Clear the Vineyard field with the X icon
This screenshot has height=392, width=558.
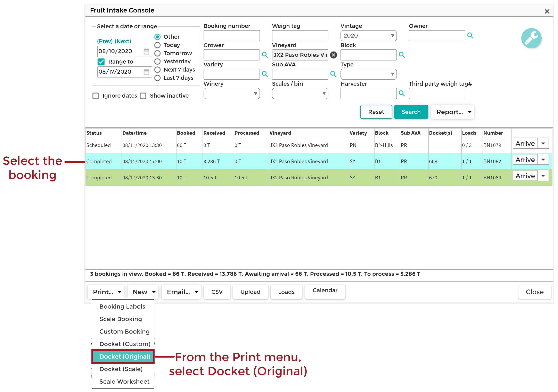[x=334, y=55]
